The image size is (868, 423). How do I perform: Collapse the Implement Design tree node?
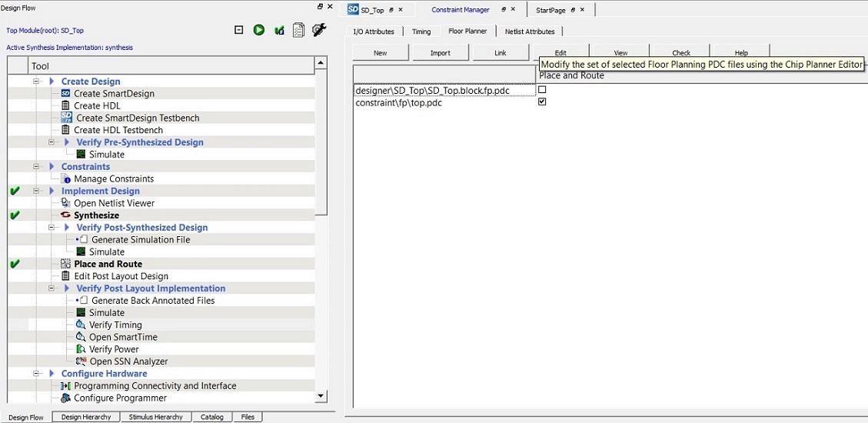[x=37, y=191]
